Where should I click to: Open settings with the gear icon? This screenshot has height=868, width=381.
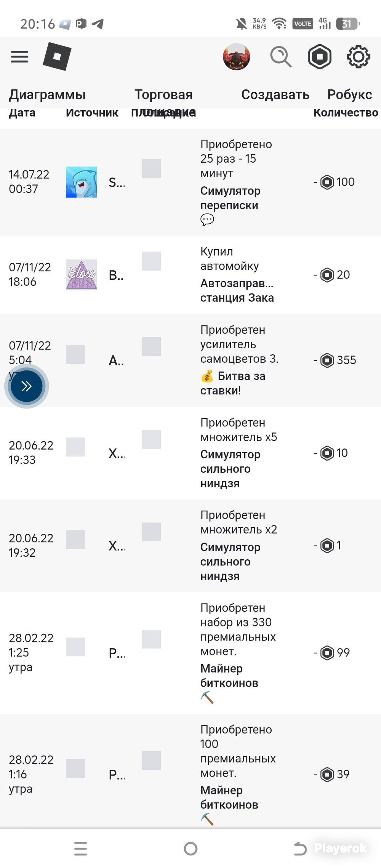(x=358, y=57)
